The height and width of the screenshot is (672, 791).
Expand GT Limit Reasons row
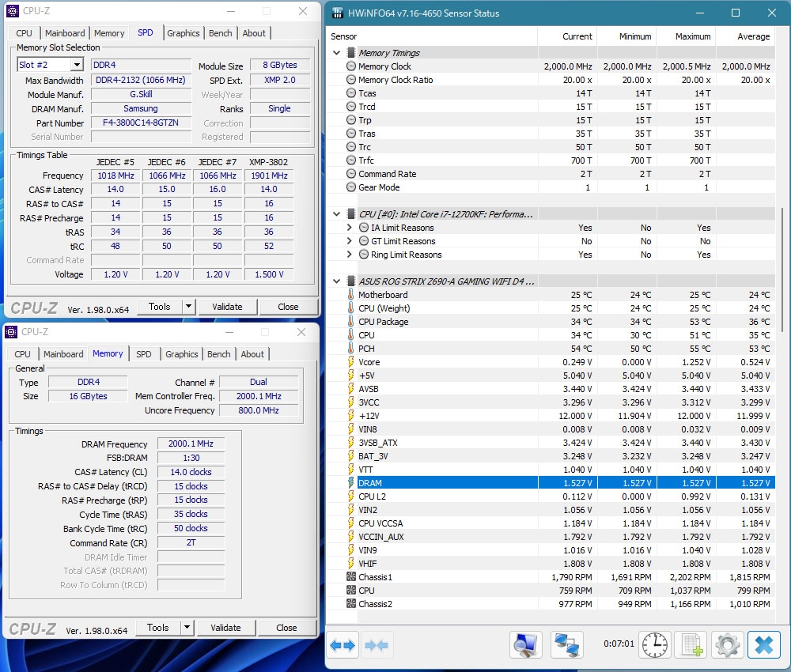point(349,240)
